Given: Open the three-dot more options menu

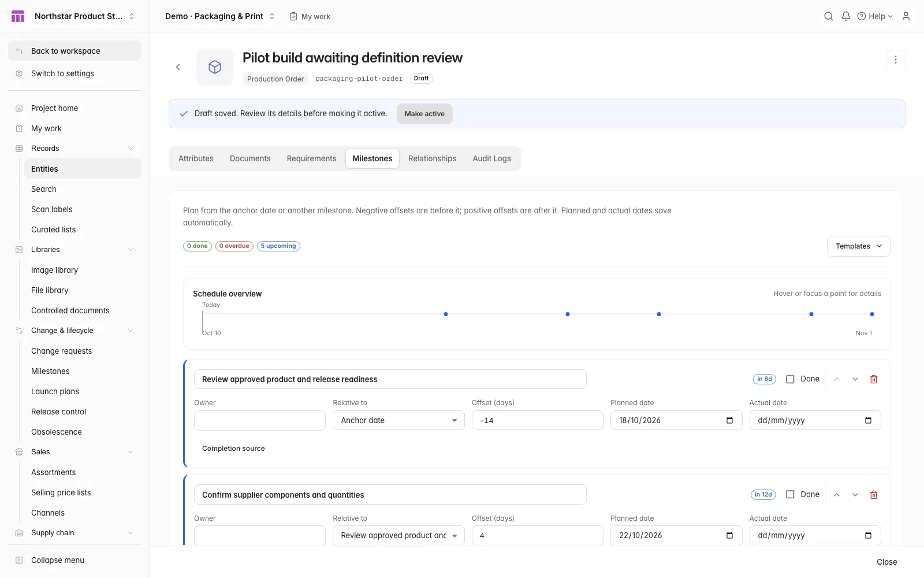Looking at the screenshot, I should point(896,60).
